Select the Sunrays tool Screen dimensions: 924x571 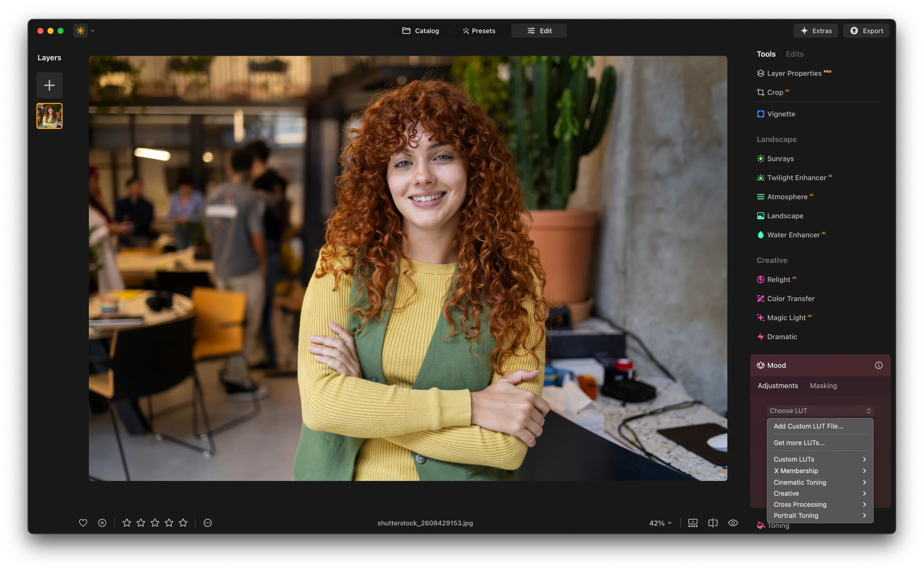coord(780,159)
